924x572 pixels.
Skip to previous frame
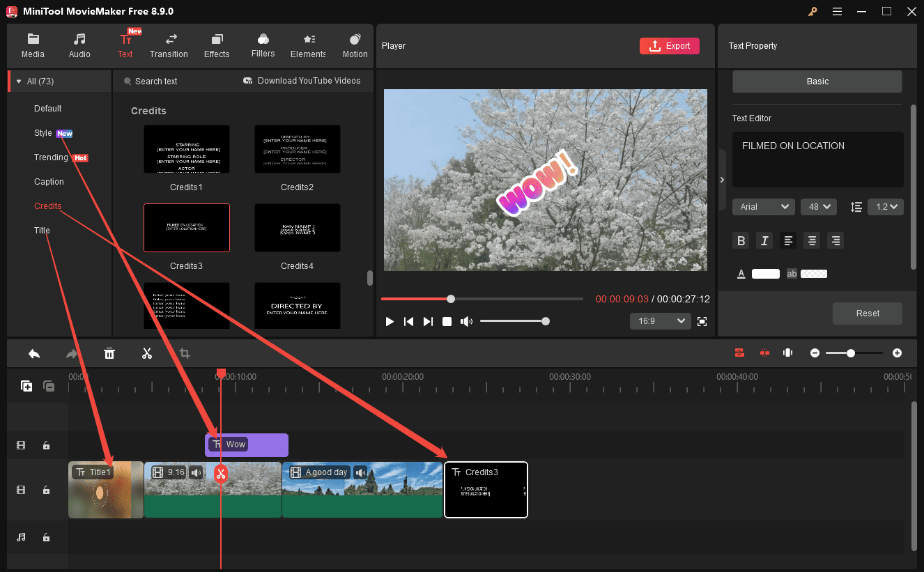point(409,321)
